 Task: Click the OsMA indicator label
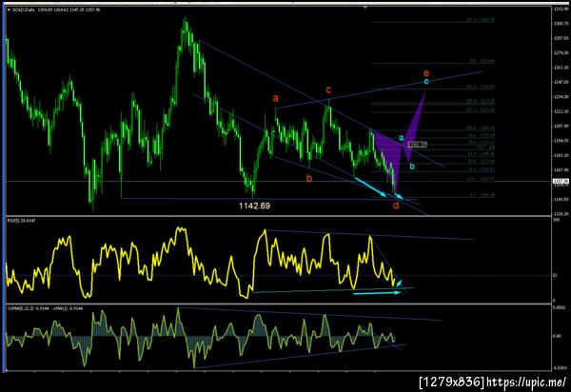[45, 308]
